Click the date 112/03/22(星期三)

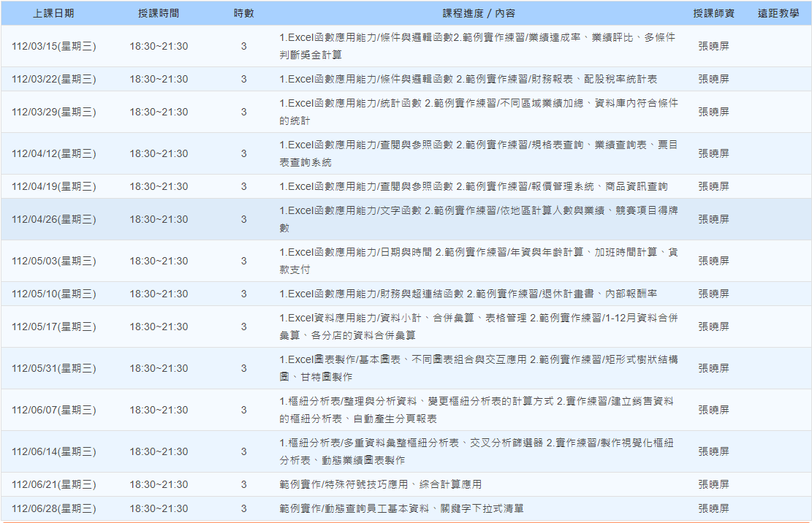[x=54, y=79]
